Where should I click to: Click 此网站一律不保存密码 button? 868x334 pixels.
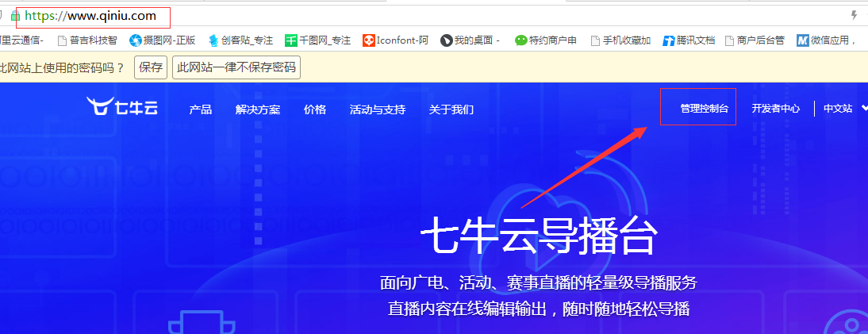236,67
